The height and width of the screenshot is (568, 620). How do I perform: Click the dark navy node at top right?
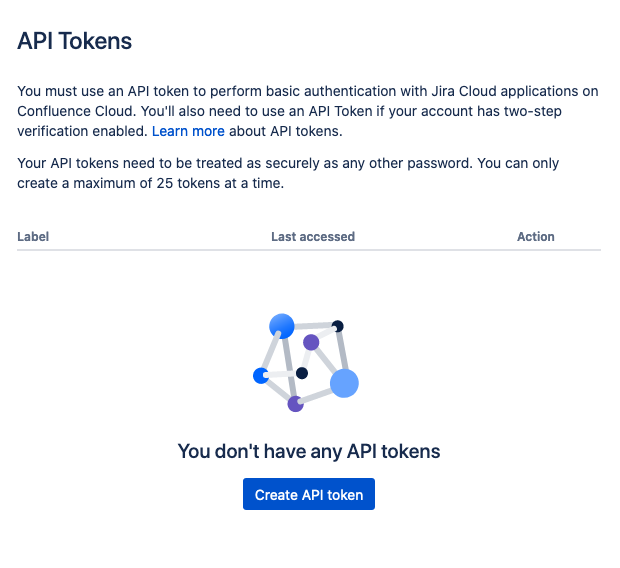point(337,326)
